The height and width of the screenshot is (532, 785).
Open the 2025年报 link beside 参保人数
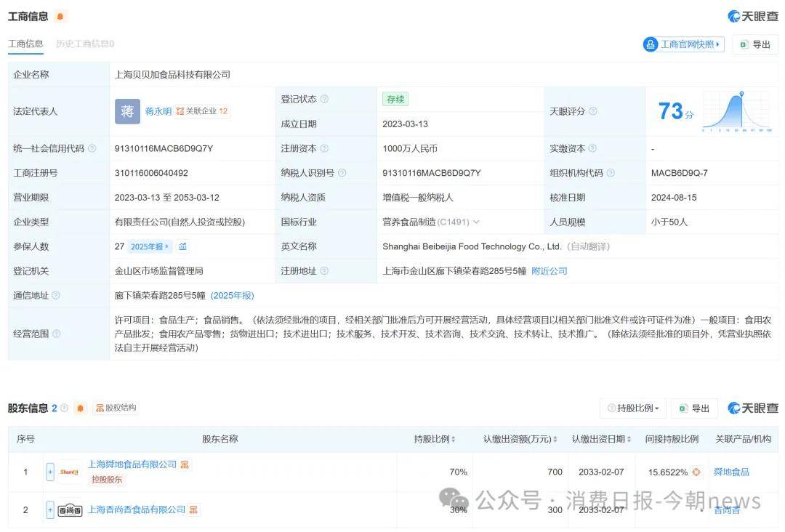click(x=150, y=246)
